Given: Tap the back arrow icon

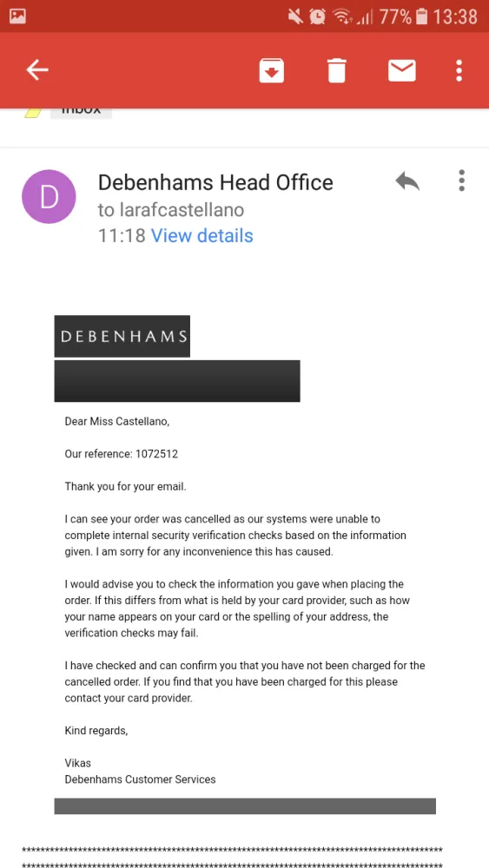Looking at the screenshot, I should pos(37,70).
